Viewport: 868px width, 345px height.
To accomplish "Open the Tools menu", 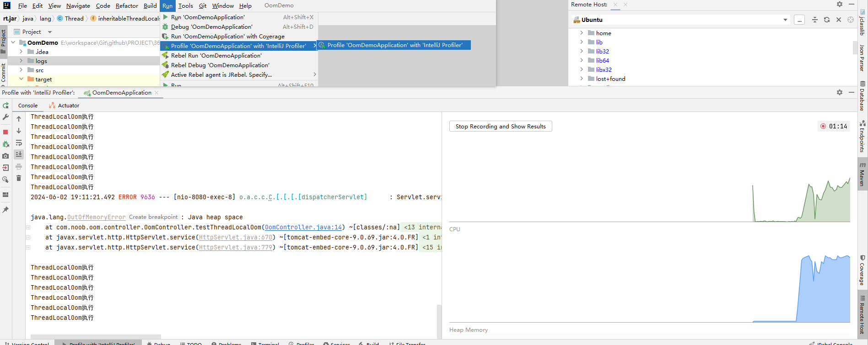I will click(x=185, y=5).
